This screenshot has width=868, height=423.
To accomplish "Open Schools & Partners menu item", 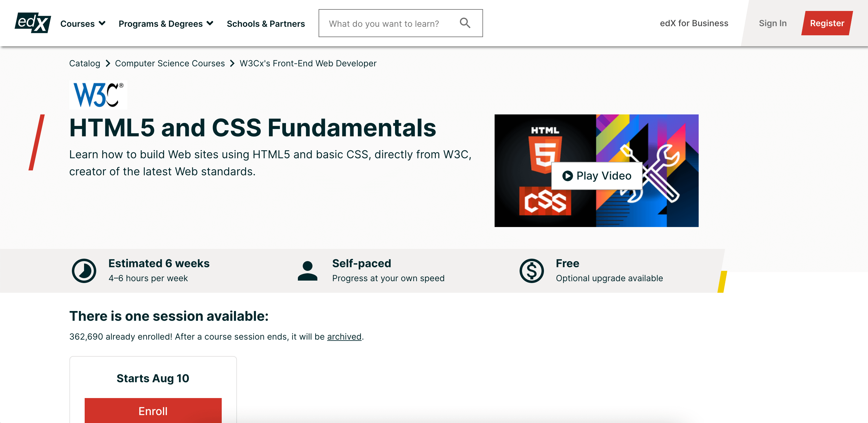I will click(266, 23).
